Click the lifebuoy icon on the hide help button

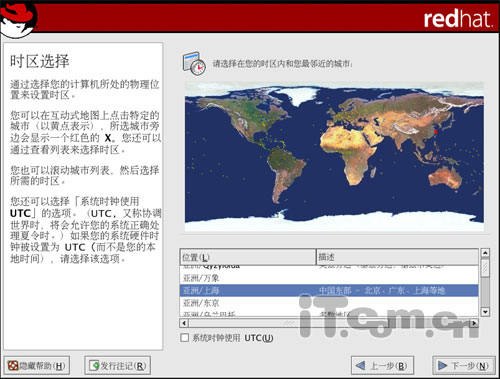point(13,366)
